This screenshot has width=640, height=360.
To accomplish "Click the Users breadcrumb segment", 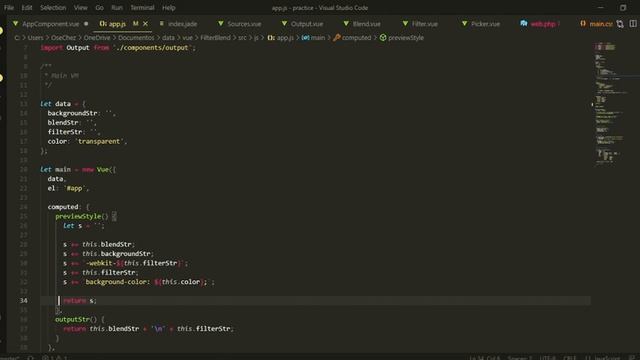I will coord(36,38).
